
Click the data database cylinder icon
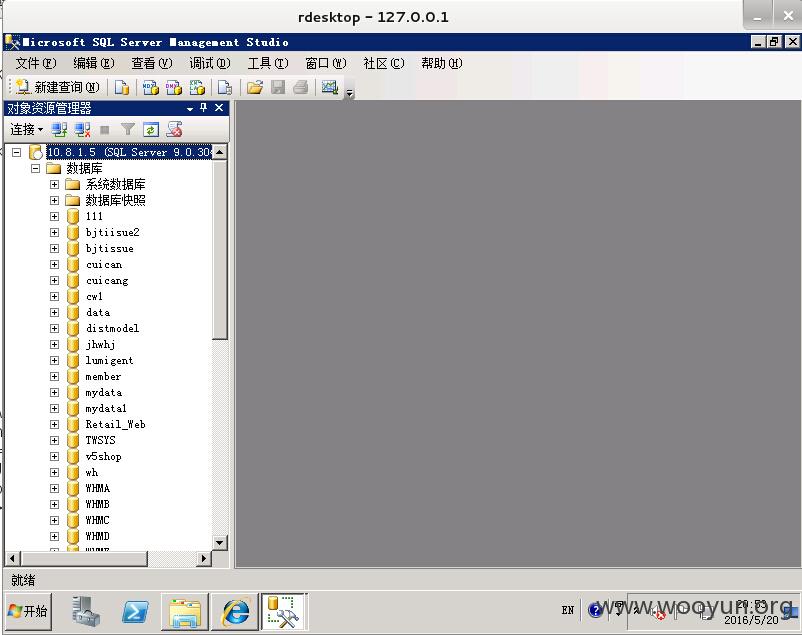click(x=73, y=313)
